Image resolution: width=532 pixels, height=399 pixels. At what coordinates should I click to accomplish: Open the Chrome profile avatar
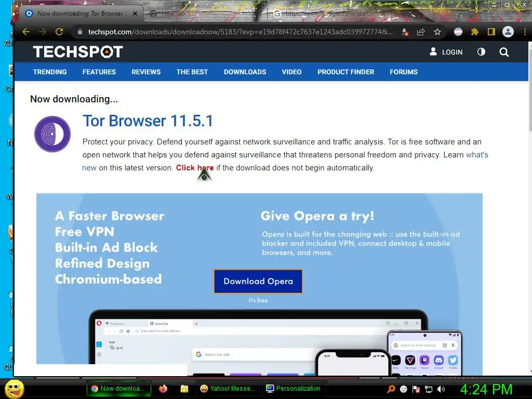point(508,32)
